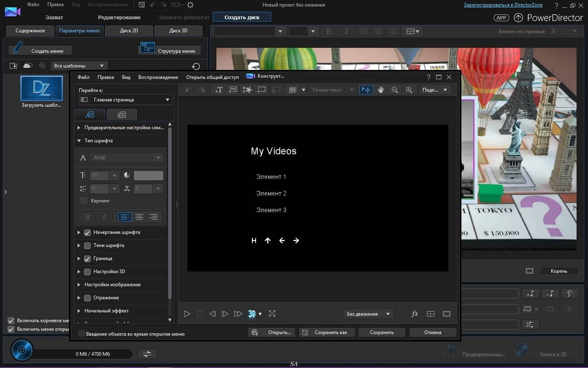Collapse the Тип шрифта section
The width and height of the screenshot is (588, 368).
click(x=79, y=141)
